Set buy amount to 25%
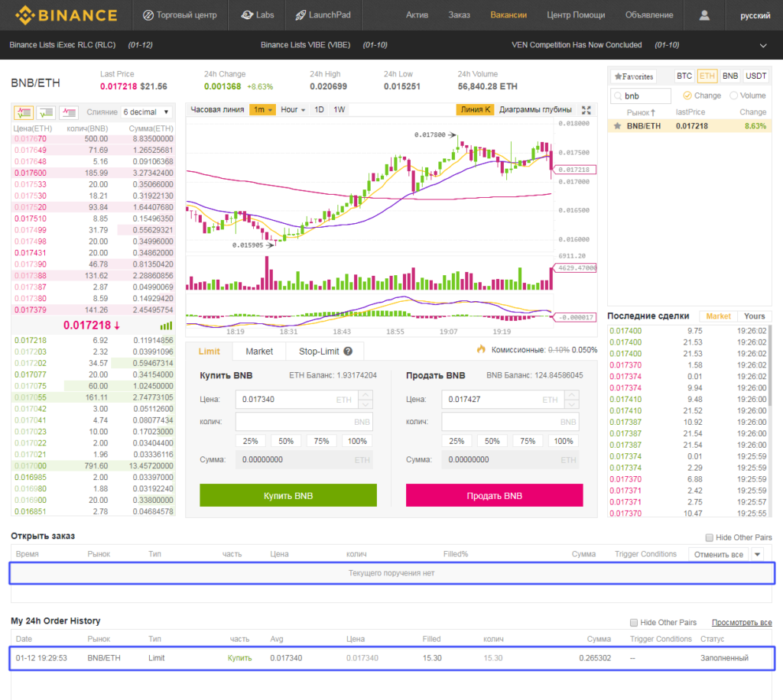Screen dimensions: 783x700 pos(250,441)
